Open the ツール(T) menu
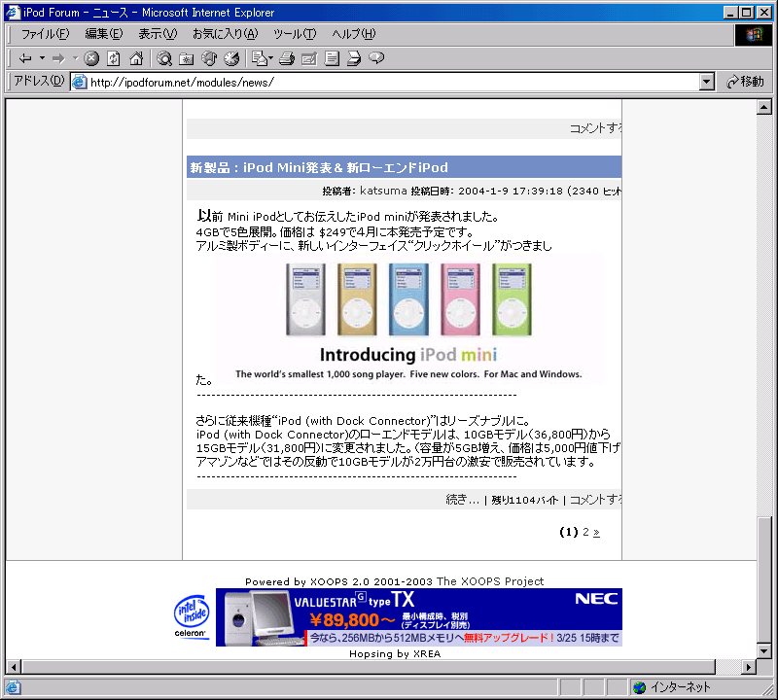Image resolution: width=778 pixels, height=700 pixels. click(295, 34)
